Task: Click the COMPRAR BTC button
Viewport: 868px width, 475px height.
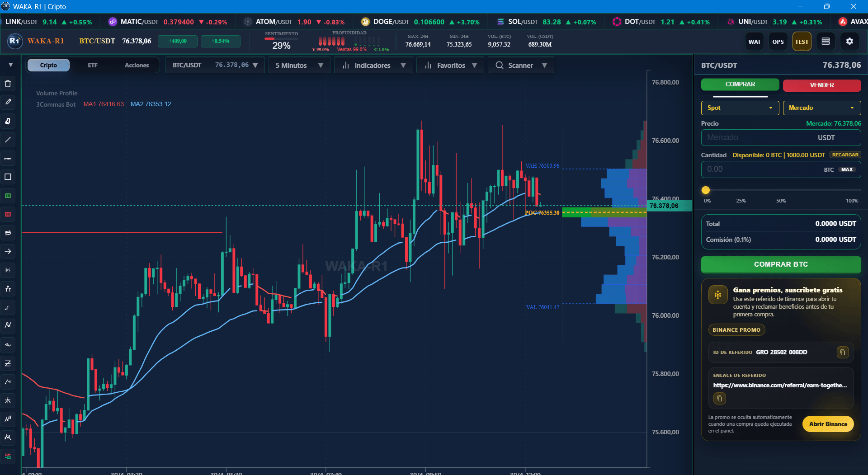Action: [781, 264]
